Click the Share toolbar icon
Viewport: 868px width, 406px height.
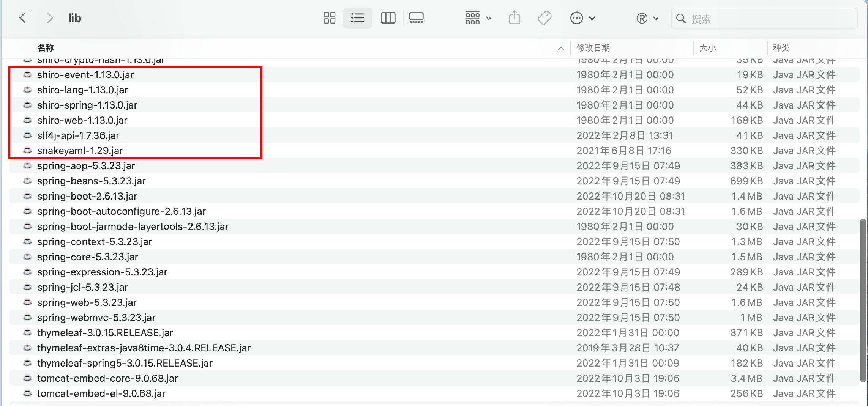coord(514,18)
